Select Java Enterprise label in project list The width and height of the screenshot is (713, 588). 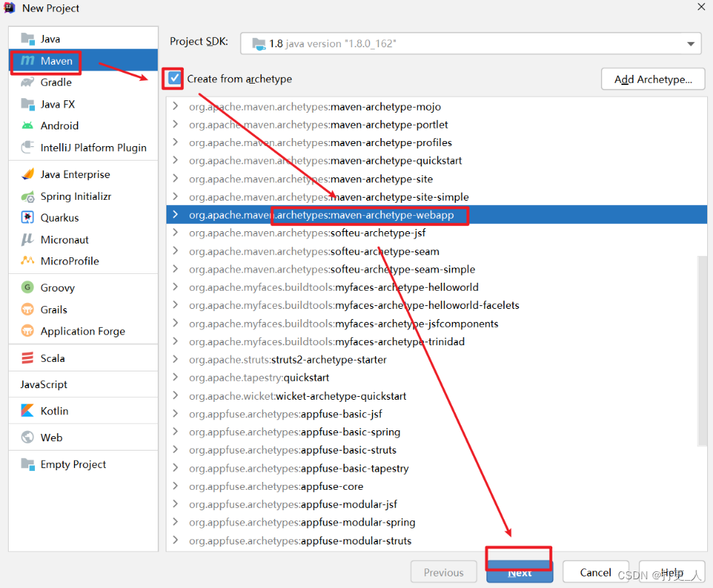click(x=75, y=174)
